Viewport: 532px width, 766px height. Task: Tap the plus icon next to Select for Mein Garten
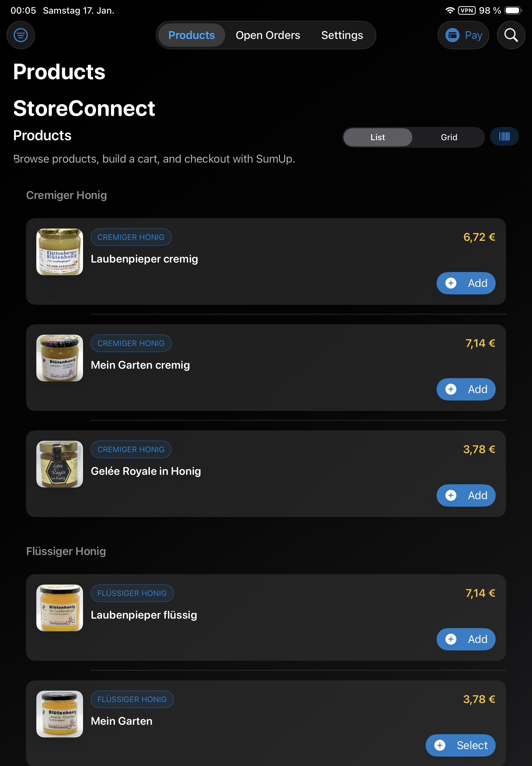pyautogui.click(x=440, y=745)
